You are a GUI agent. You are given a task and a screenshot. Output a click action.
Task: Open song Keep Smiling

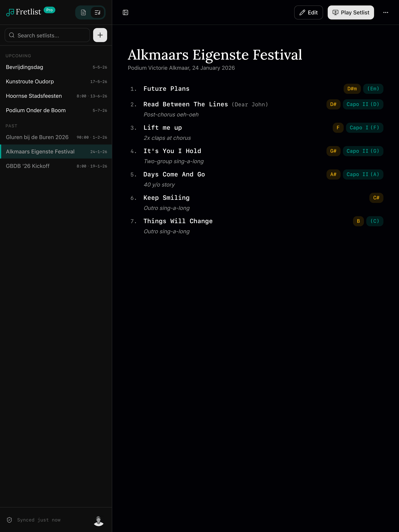pos(166,198)
